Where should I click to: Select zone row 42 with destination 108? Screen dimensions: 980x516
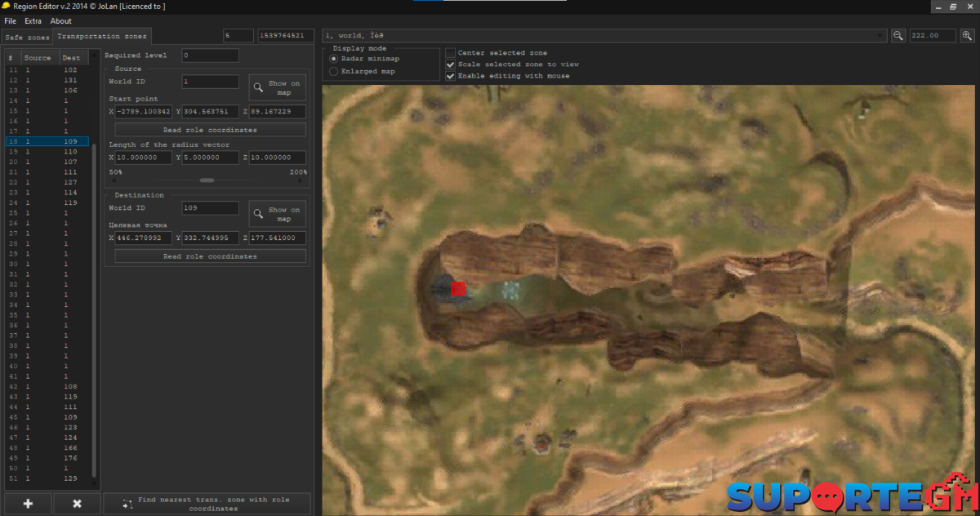click(x=47, y=386)
